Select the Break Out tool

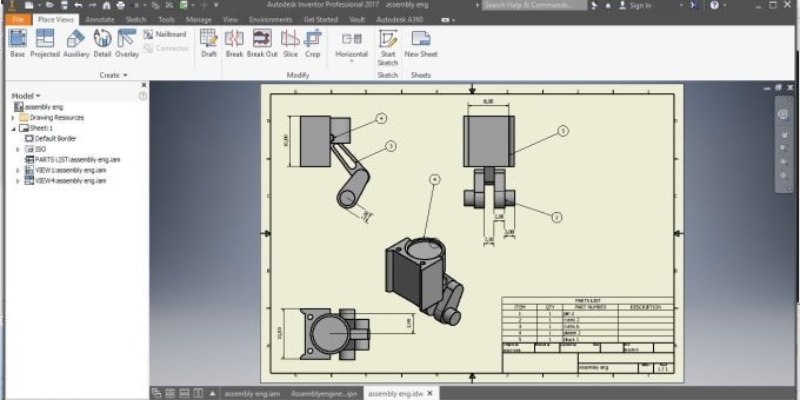coord(262,42)
